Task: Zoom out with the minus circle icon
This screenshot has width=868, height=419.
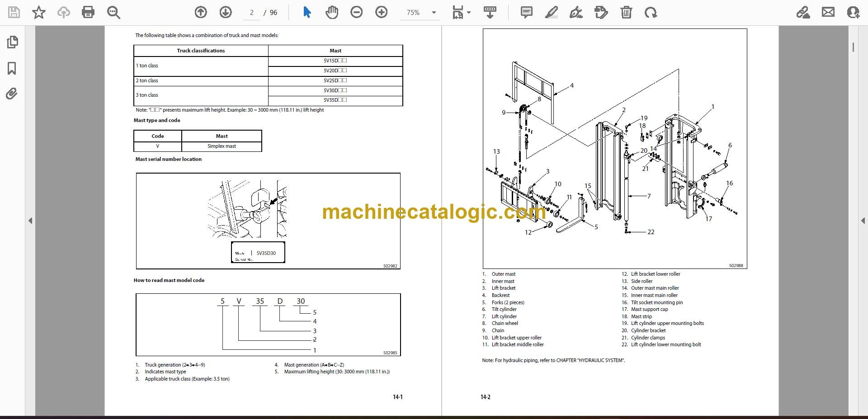Action: point(357,12)
